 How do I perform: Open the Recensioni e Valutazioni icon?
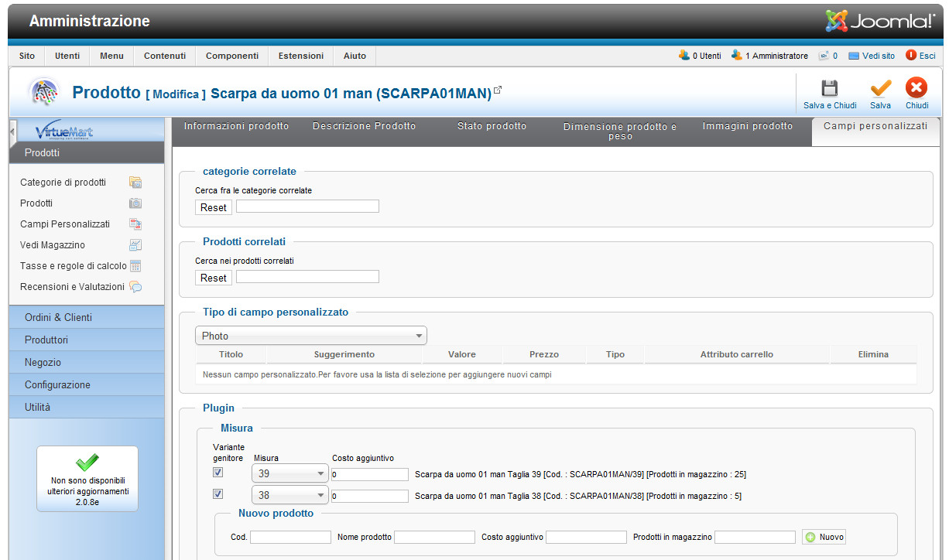point(135,287)
